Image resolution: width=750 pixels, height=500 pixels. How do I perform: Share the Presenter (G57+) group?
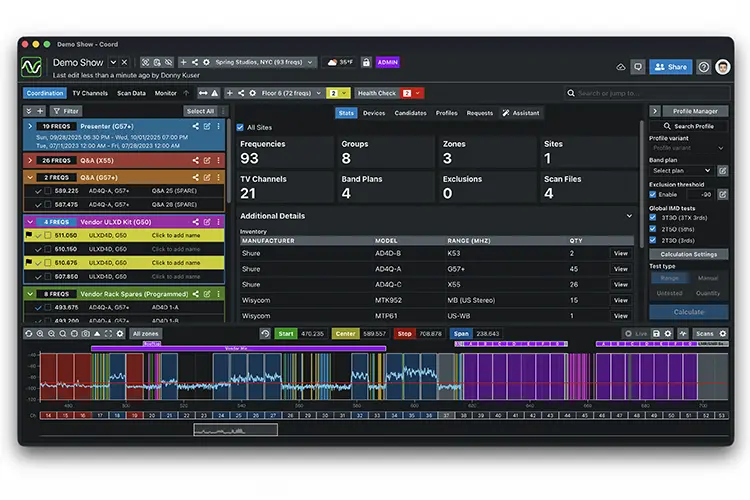[x=196, y=126]
